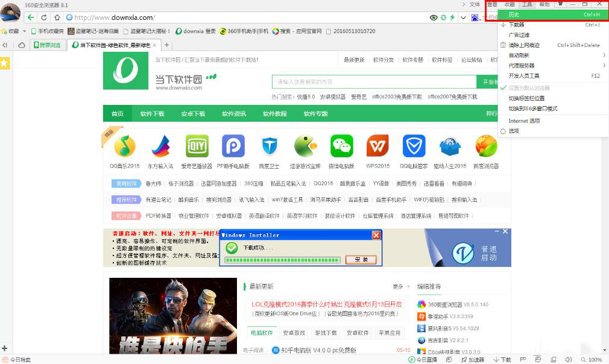Click the 驱动人生2015 icon

(450, 146)
